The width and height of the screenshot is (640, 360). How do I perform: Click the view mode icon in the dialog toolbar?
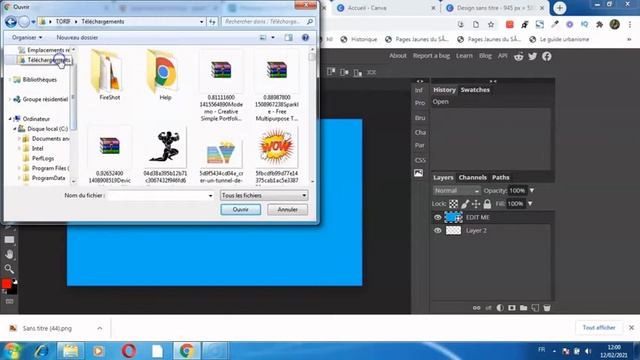(x=263, y=38)
